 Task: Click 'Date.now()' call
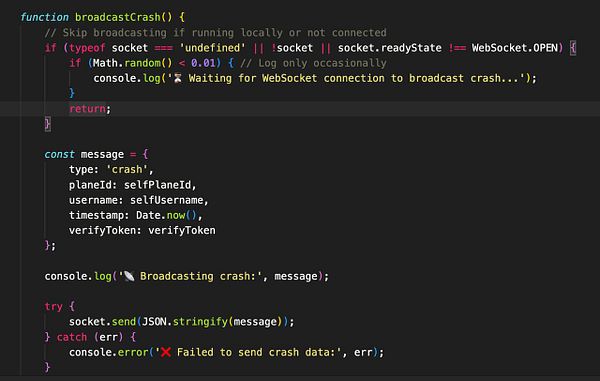(x=166, y=215)
